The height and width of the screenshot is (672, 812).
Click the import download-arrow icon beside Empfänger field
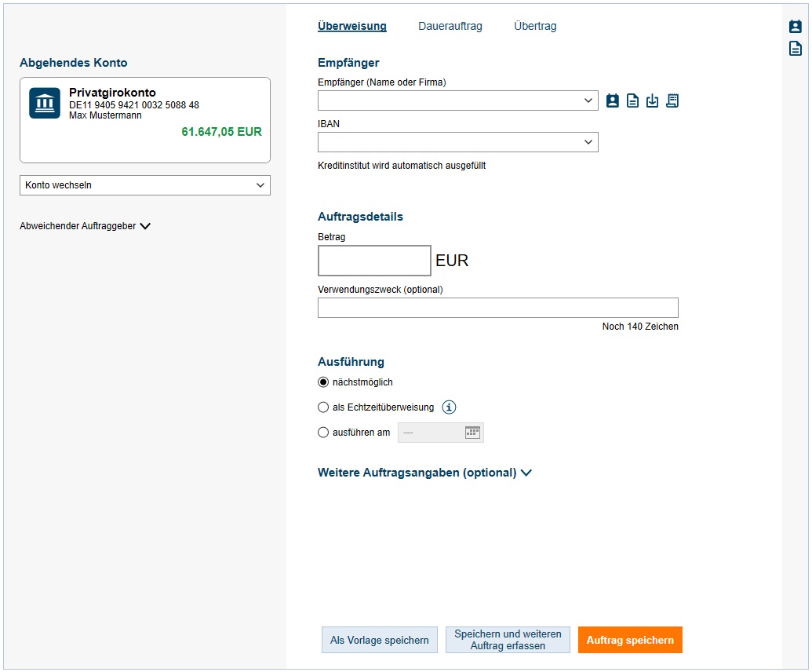(652, 100)
